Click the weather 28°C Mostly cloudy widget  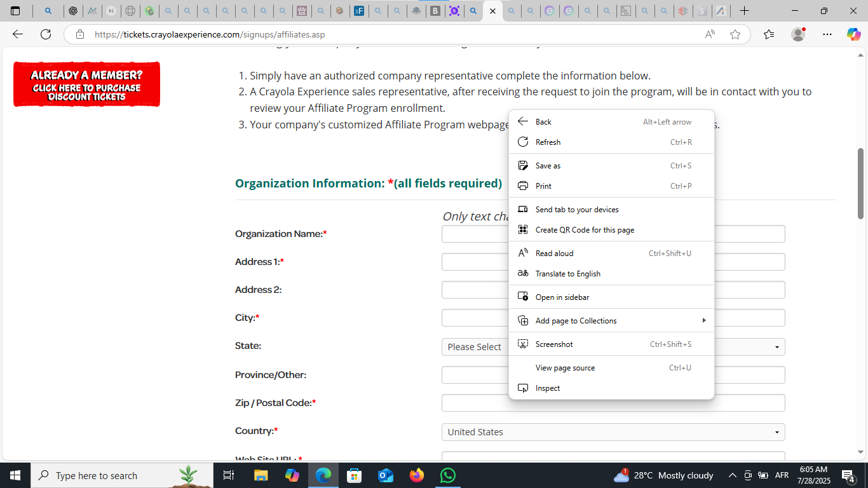[663, 475]
